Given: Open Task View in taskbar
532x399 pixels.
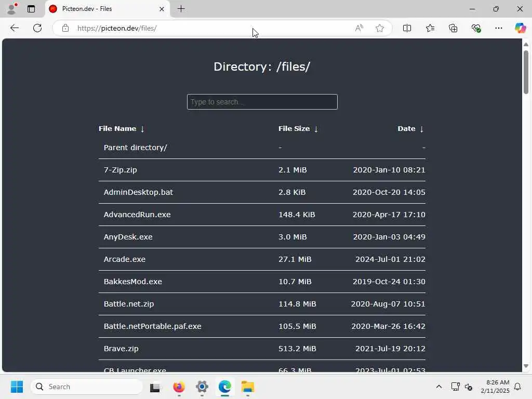Looking at the screenshot, I should pos(155,387).
